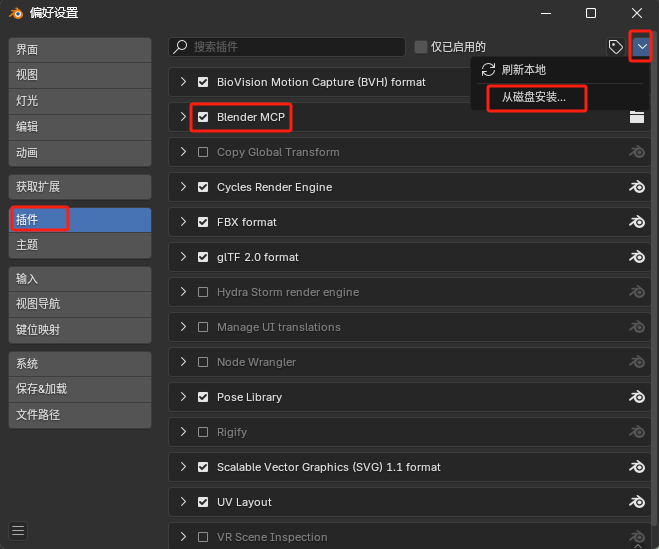
Task: Expand Pose Library details
Action: coord(183,396)
